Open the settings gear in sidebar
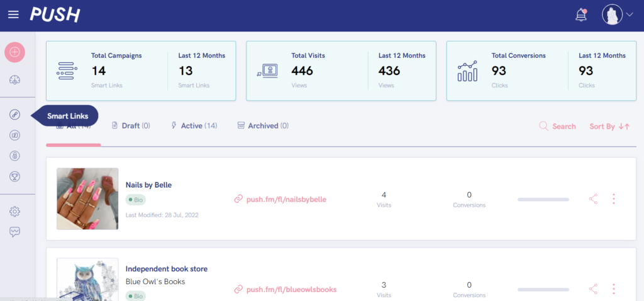 click(15, 212)
